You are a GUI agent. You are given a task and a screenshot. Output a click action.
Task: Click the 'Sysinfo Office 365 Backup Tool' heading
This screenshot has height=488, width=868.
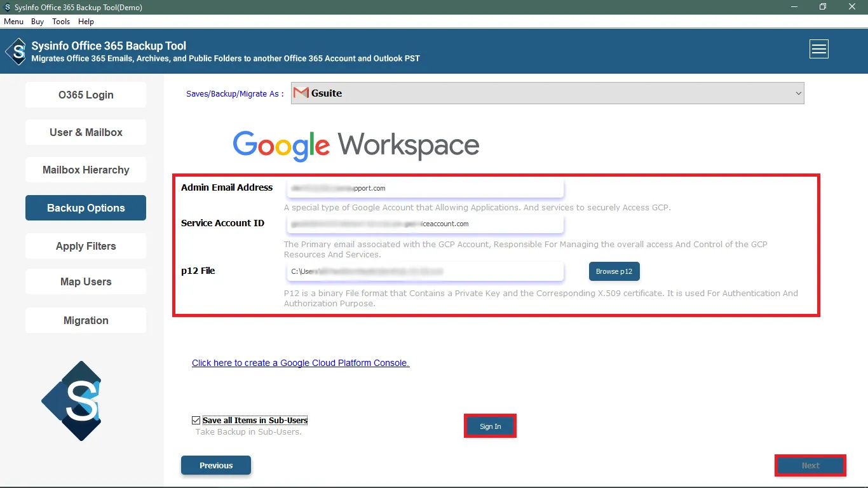tap(109, 46)
